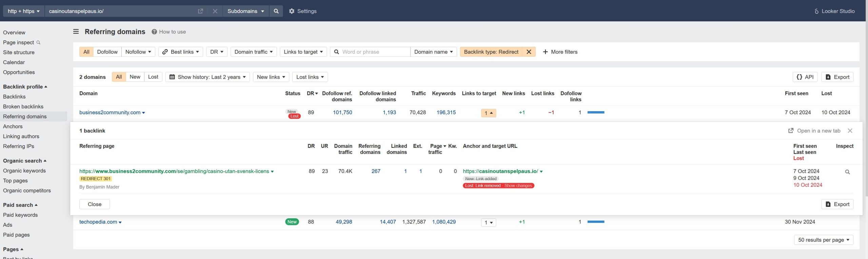The height and width of the screenshot is (259, 868).
Task: Sort by Page traffic column
Action: pyautogui.click(x=437, y=149)
